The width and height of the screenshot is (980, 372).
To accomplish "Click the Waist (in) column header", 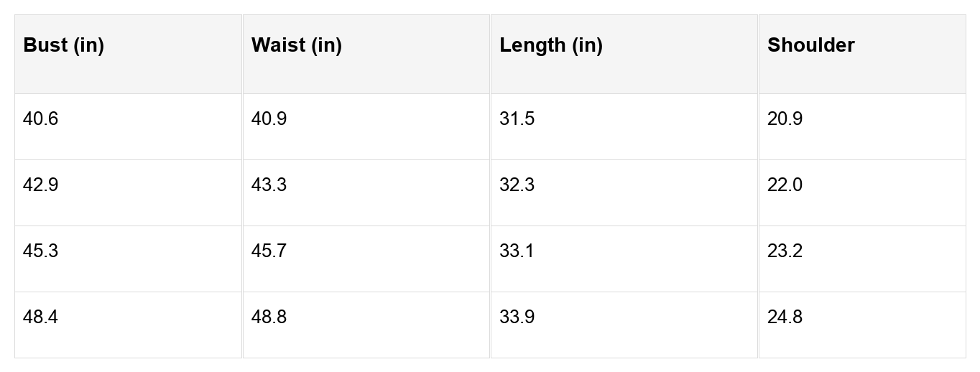I will [x=297, y=45].
